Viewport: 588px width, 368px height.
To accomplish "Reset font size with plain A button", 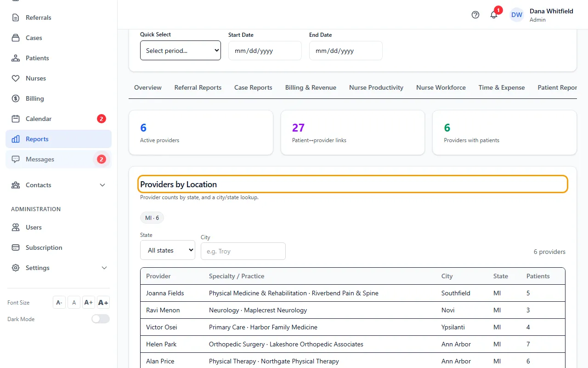I will tap(74, 302).
